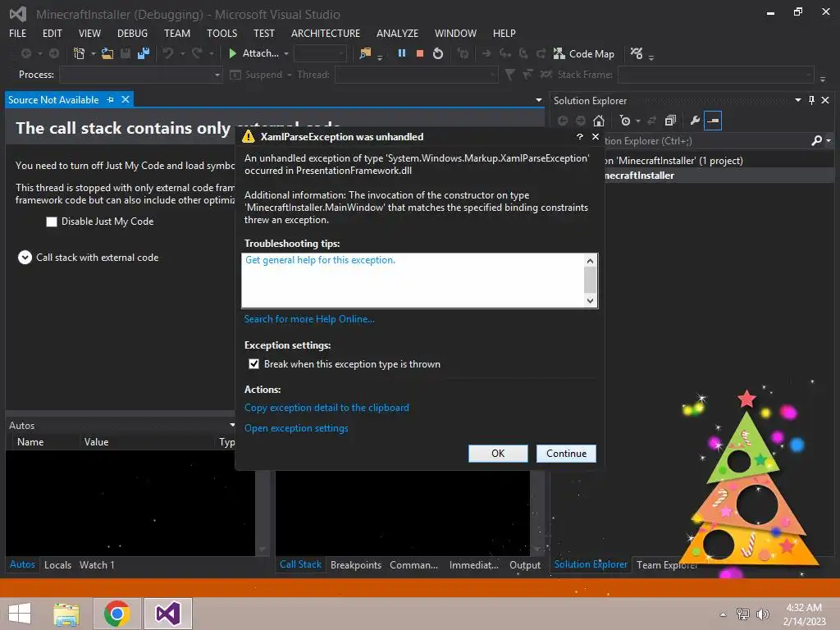Click troubleshooting tips scrollbar down arrow

click(590, 300)
